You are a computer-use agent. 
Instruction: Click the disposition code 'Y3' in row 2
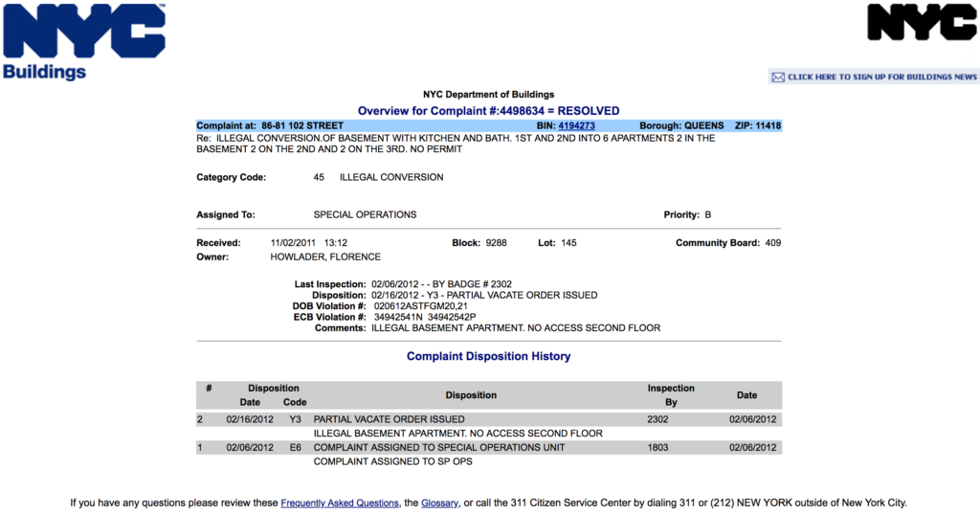coord(295,419)
